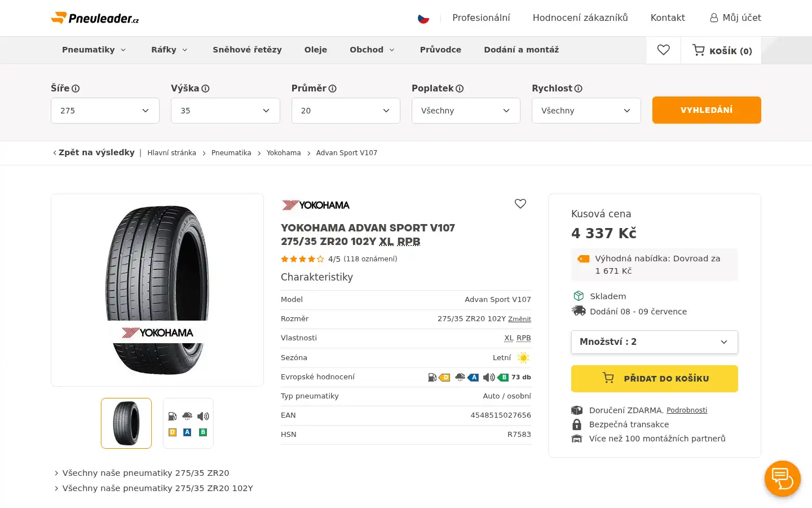Click the offer tag icon near Výhodná nabídka
The height and width of the screenshot is (508, 812).
pos(583,259)
